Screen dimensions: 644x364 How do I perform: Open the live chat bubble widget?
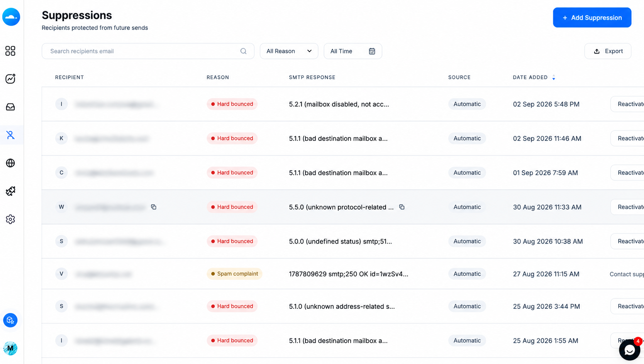click(x=629, y=350)
